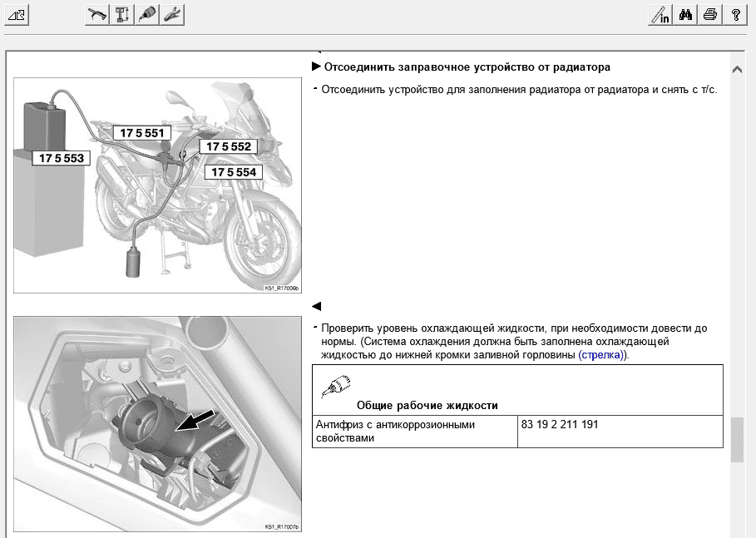Screen dimensions: 756x538
Task: Open the special tools pliers icon
Action: tap(172, 14)
